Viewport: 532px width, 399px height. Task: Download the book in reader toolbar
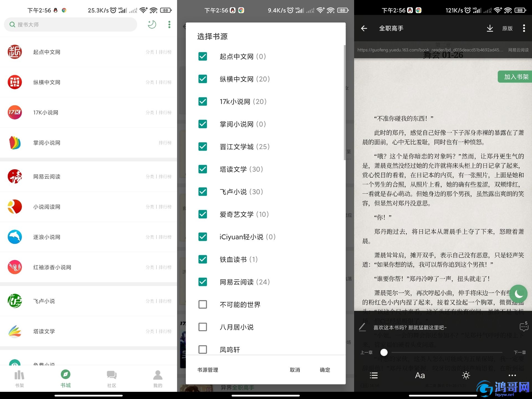point(490,28)
